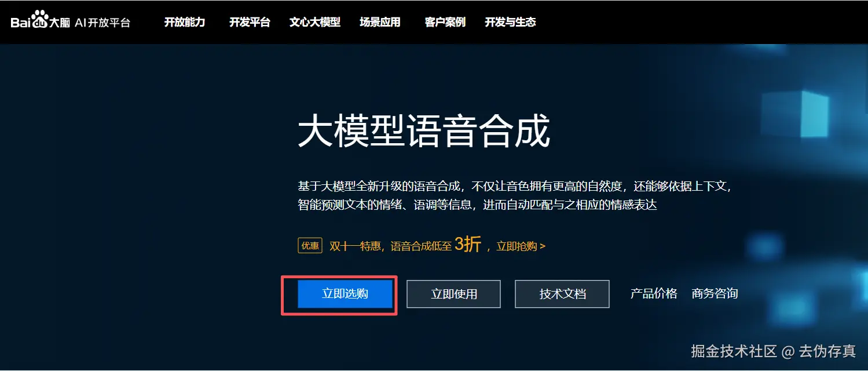The width and height of the screenshot is (868, 371).
Task: Open the 双十一特惠 promotion text
Action: click(x=356, y=246)
